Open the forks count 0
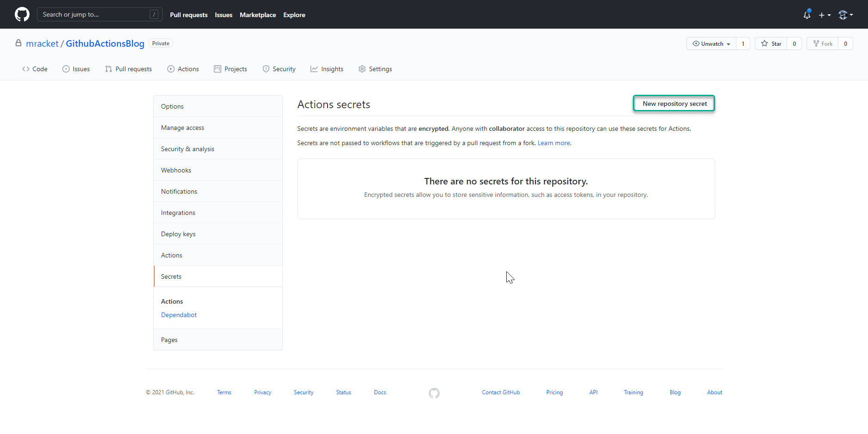 click(845, 43)
